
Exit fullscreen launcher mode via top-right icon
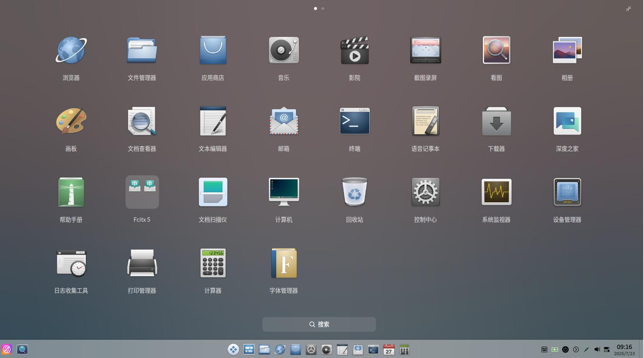pos(629,9)
